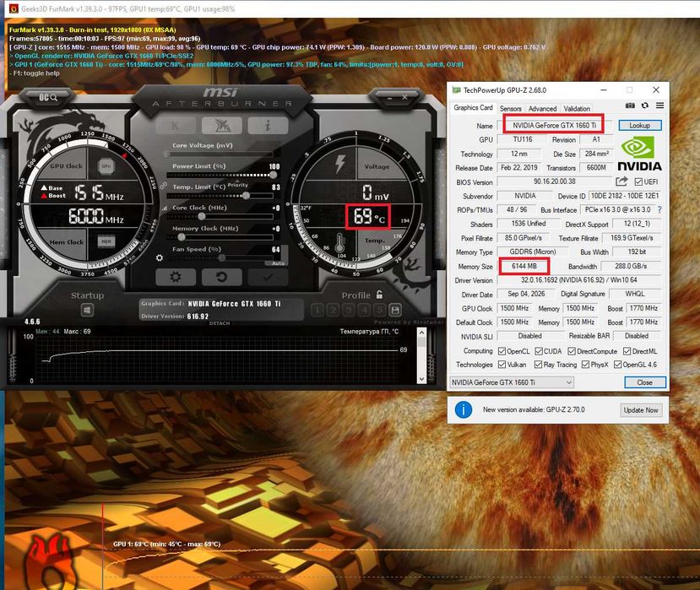Refresh GPU-Z with the refresh icon
Image resolution: width=700 pixels, height=590 pixels.
(x=644, y=106)
